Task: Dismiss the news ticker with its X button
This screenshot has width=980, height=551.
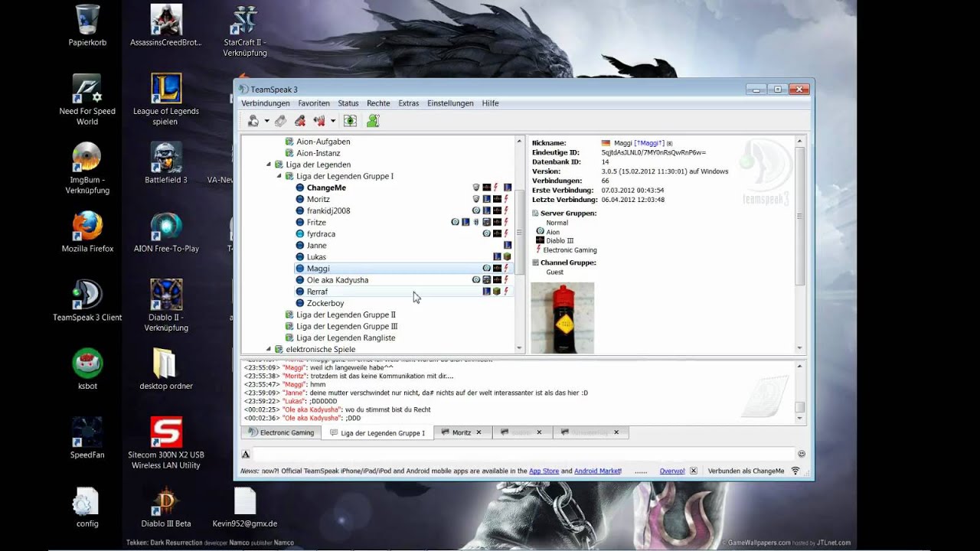Action: [x=694, y=471]
